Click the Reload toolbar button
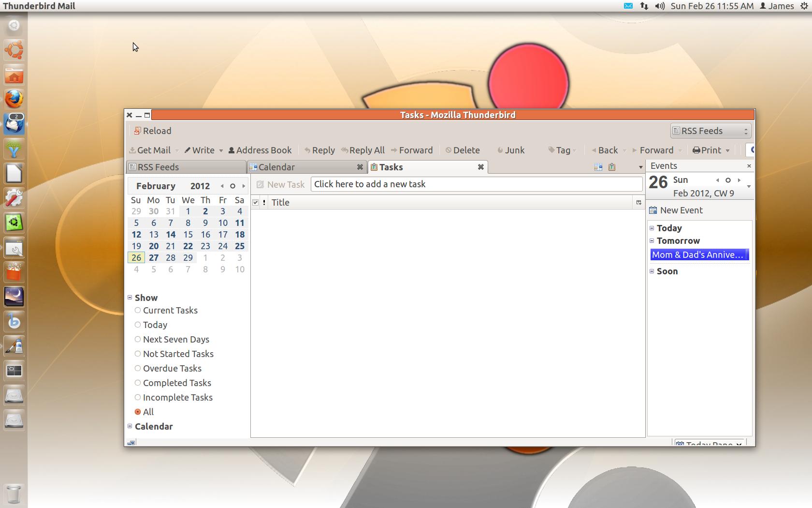Screen dimensions: 812x508 (152, 131)
